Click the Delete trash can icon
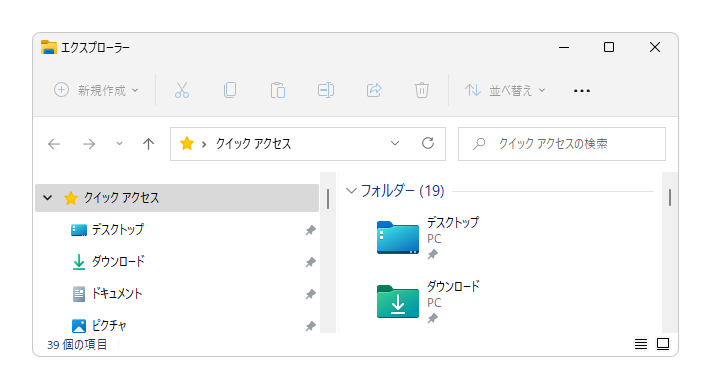The width and height of the screenshot is (710, 387). tap(422, 90)
